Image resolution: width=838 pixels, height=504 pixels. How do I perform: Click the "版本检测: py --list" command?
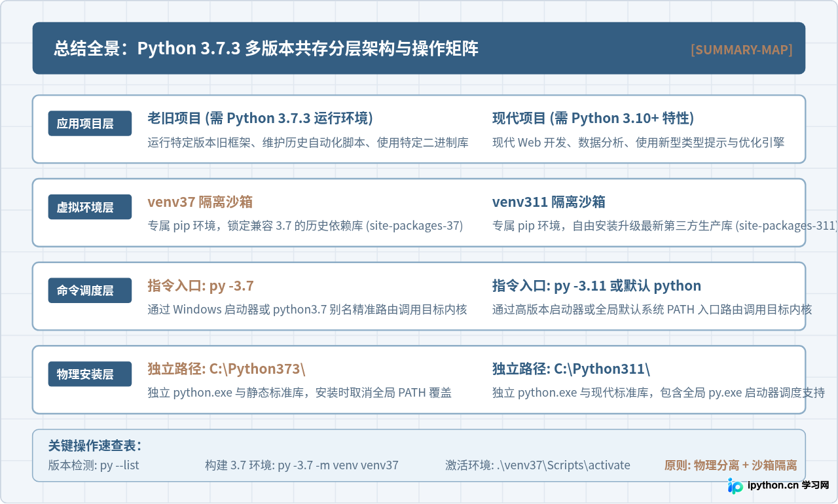pos(94,465)
